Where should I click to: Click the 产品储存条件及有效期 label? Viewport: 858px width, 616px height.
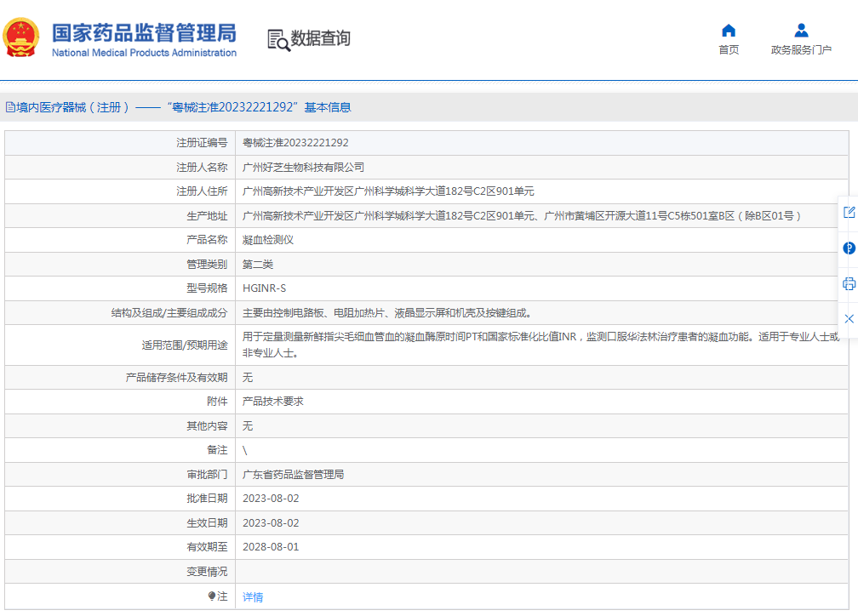tap(176, 378)
